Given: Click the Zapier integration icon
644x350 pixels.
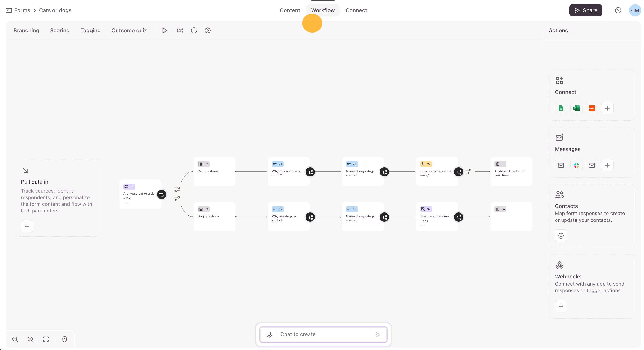Looking at the screenshot, I should tap(592, 108).
